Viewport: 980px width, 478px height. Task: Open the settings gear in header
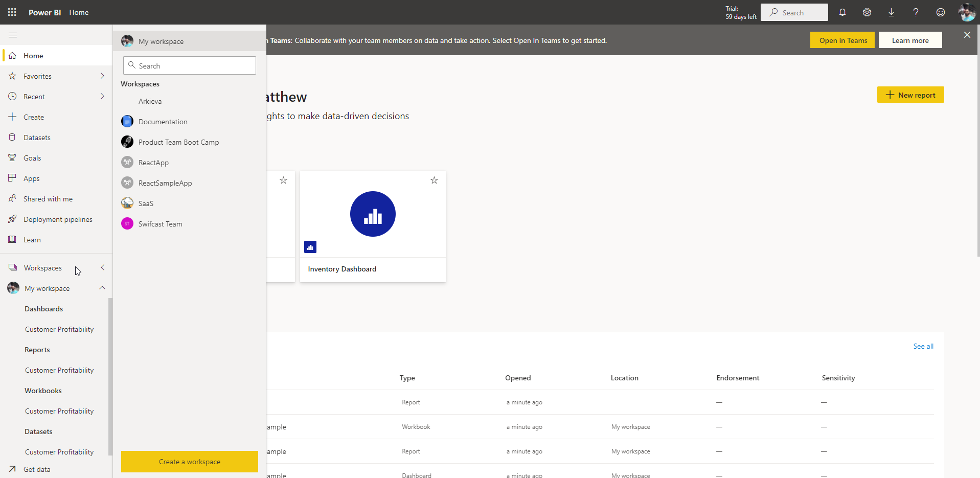[x=867, y=12]
